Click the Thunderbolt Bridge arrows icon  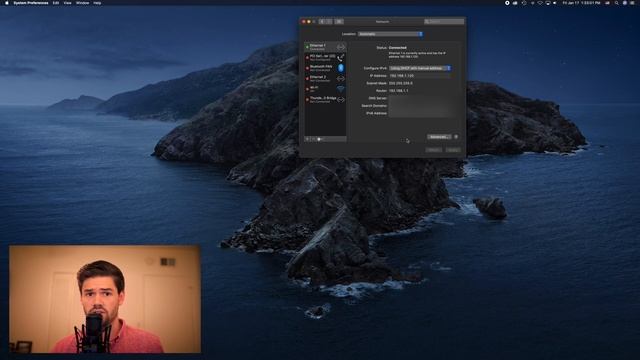(340, 99)
